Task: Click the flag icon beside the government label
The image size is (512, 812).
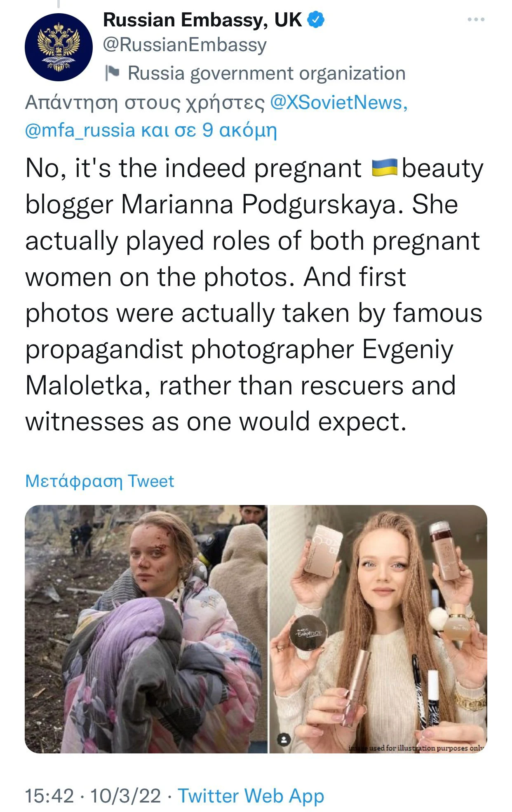Action: point(112,73)
